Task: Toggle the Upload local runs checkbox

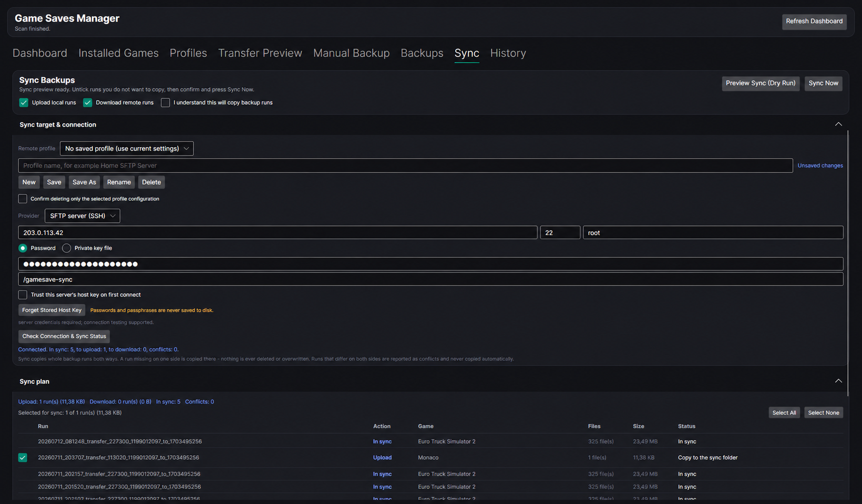Action: [x=24, y=102]
